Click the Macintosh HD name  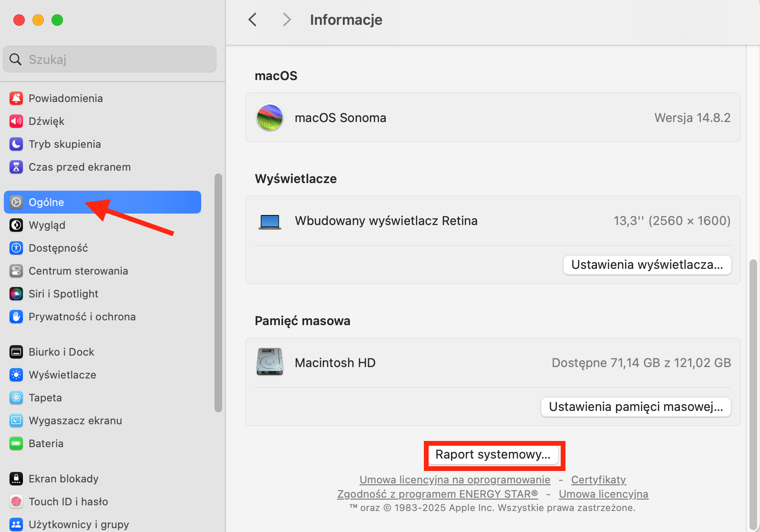pyautogui.click(x=335, y=363)
